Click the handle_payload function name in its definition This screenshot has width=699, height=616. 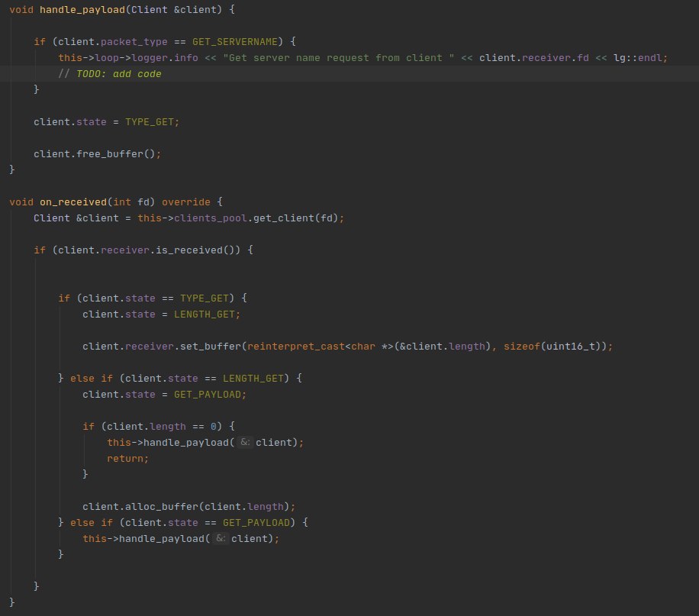tap(82, 10)
